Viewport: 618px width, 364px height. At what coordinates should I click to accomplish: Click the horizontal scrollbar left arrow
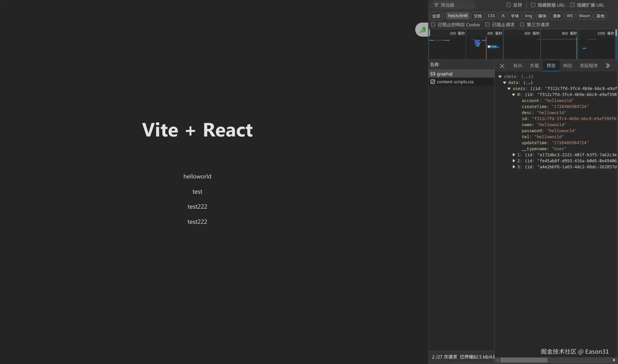click(x=498, y=360)
